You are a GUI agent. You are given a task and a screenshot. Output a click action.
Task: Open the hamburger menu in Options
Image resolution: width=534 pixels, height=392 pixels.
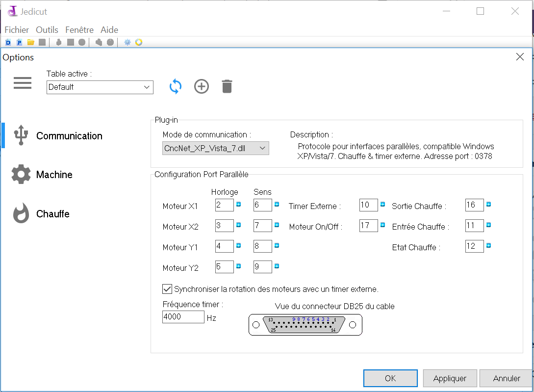coord(23,83)
